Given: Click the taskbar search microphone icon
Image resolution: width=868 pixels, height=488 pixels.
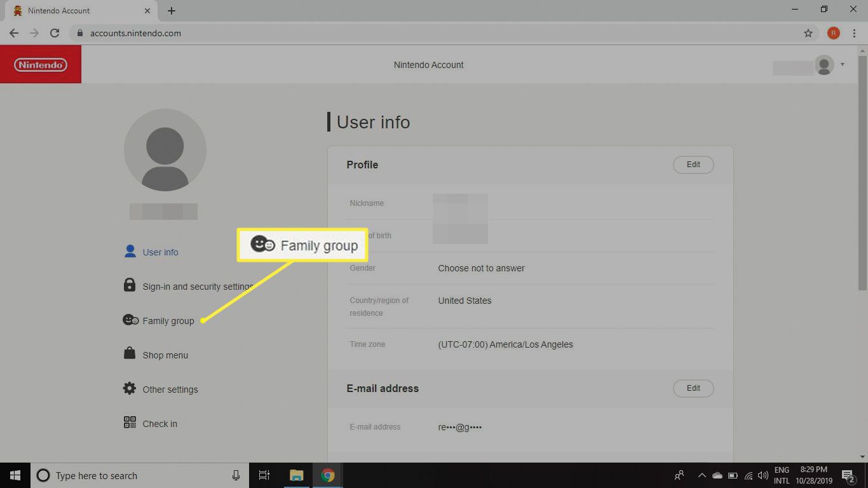Looking at the screenshot, I should click(x=236, y=475).
